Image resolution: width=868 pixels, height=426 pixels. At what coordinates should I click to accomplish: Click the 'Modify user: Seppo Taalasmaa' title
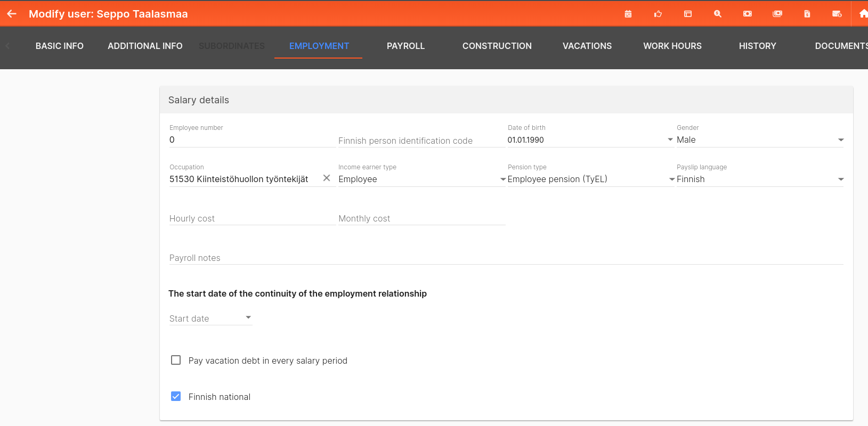tap(108, 14)
